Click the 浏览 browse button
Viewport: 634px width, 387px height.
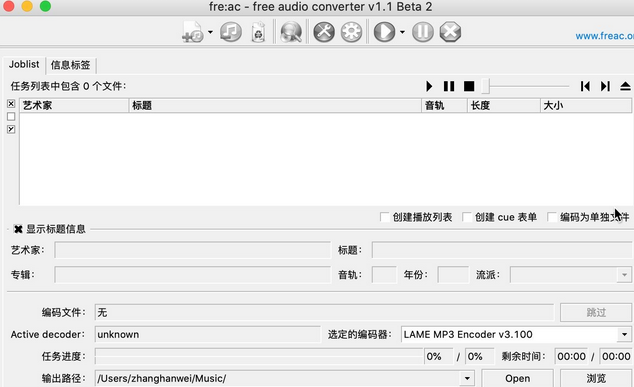click(x=596, y=379)
